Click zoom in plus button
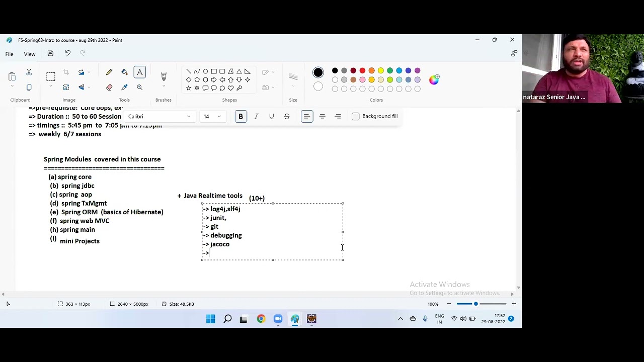The width and height of the screenshot is (644, 362). pos(514,304)
